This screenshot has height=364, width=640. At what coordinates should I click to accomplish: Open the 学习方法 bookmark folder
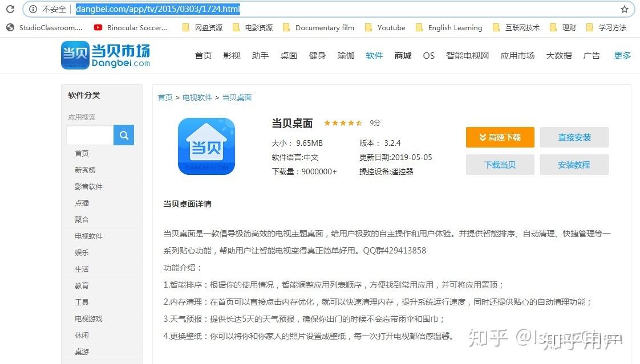[x=606, y=28]
